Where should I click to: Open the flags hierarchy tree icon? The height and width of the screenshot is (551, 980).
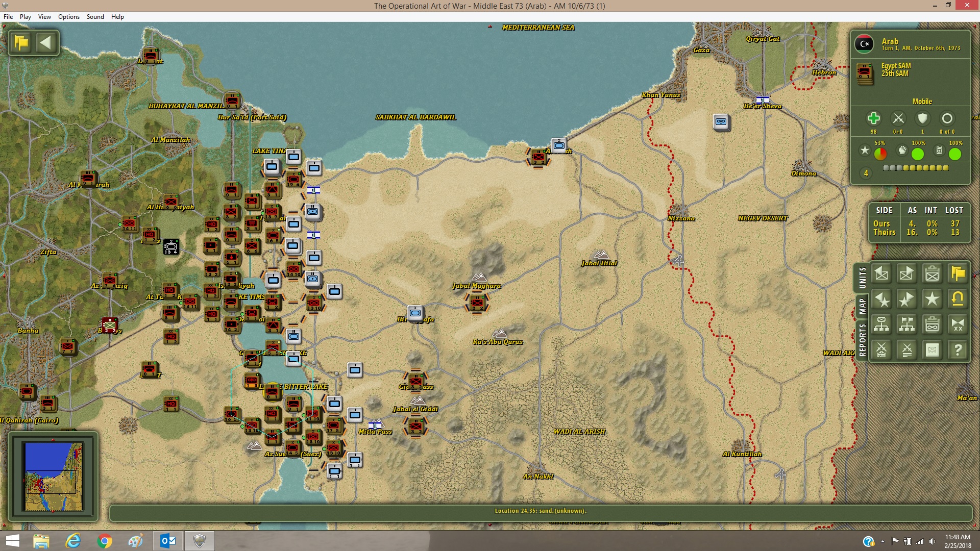tap(906, 324)
